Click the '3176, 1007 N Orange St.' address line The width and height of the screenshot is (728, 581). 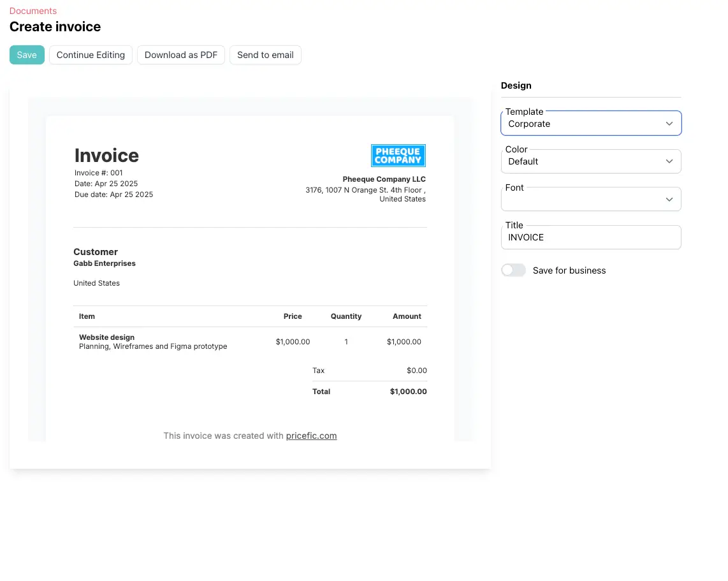pyautogui.click(x=365, y=190)
